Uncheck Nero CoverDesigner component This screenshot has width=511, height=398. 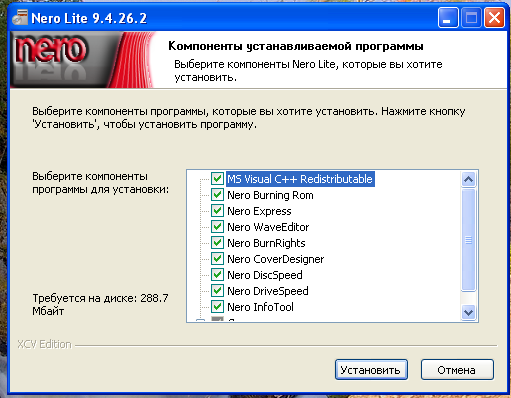[x=217, y=259]
